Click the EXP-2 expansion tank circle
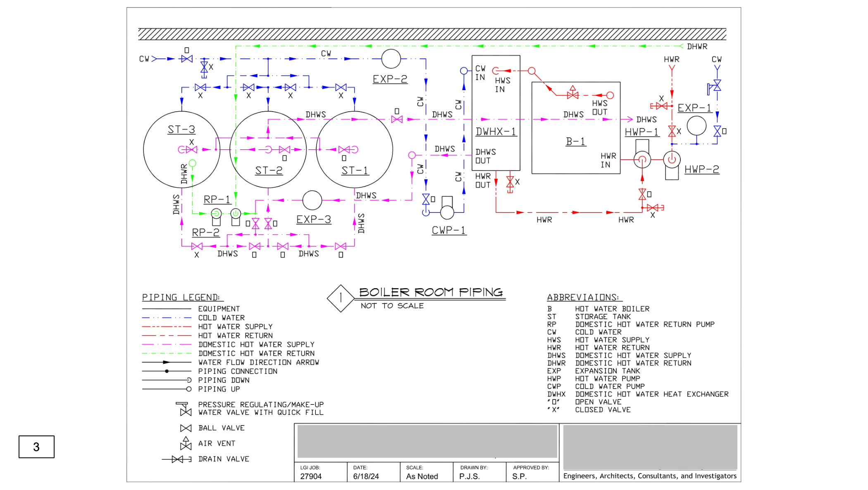868x490 pixels. (391, 59)
